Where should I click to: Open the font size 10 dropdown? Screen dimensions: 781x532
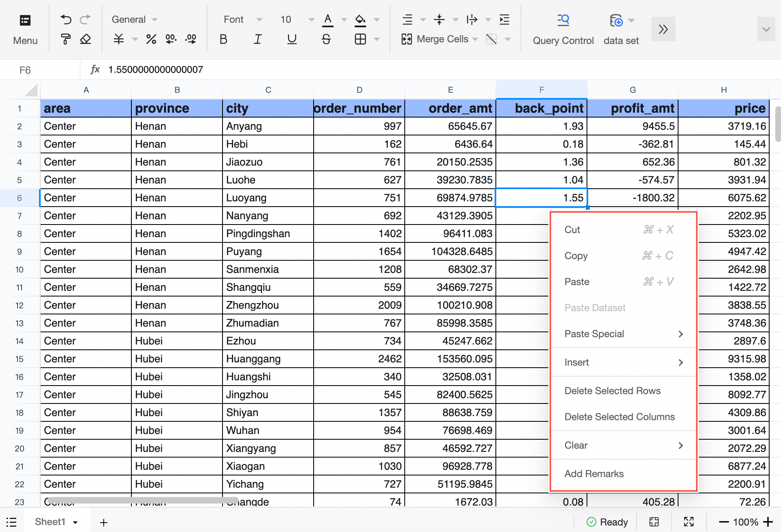[297, 20]
